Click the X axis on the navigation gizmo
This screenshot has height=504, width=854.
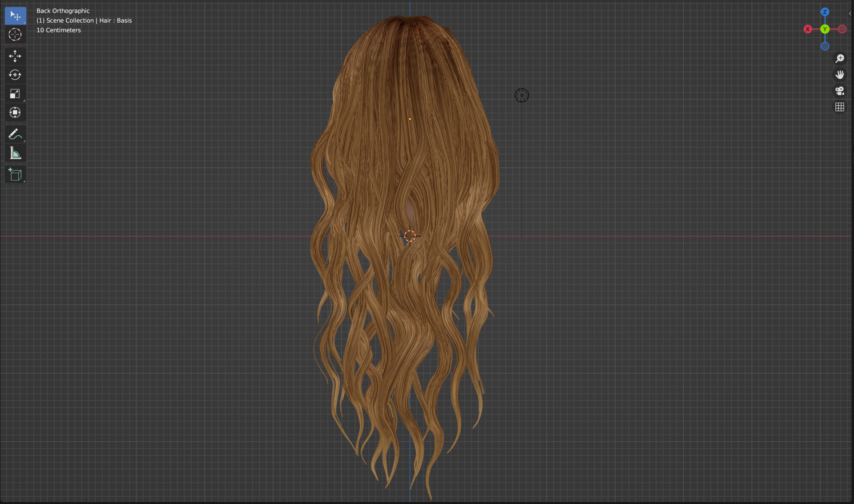[x=808, y=29]
